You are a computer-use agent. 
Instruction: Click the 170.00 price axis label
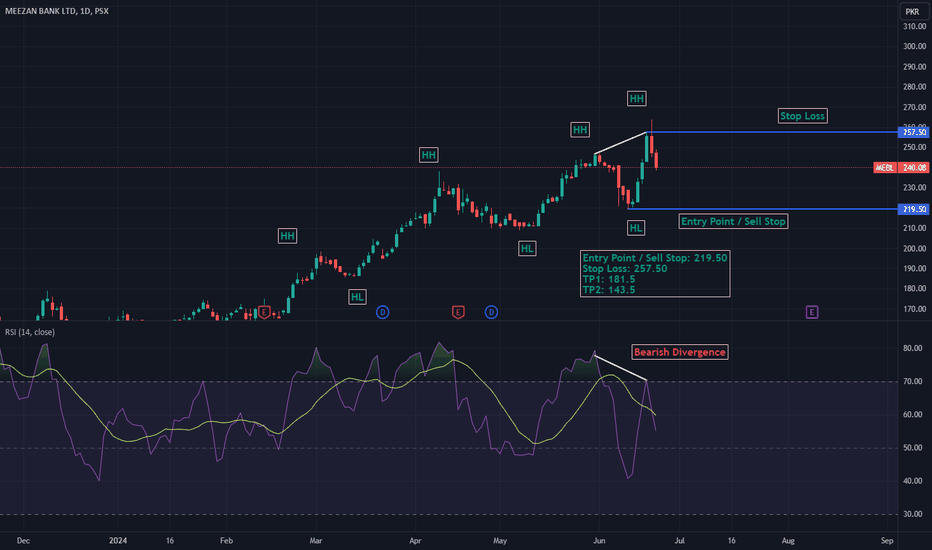tap(914, 309)
